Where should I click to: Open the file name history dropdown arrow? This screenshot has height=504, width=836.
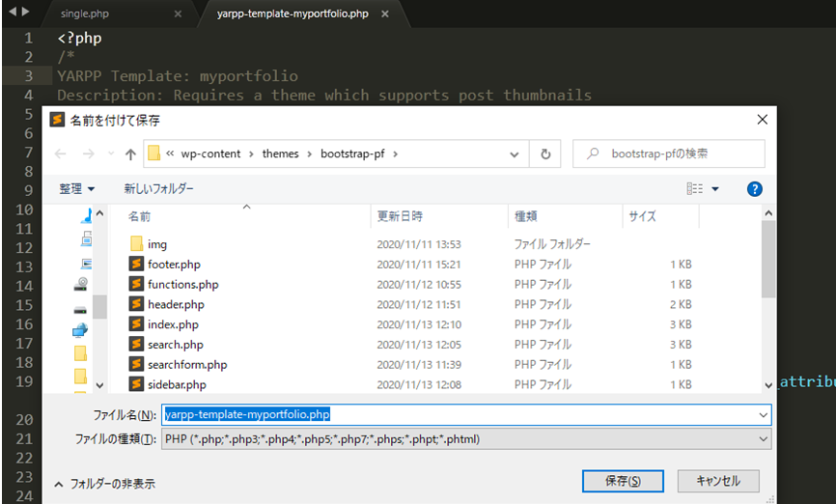[765, 415]
